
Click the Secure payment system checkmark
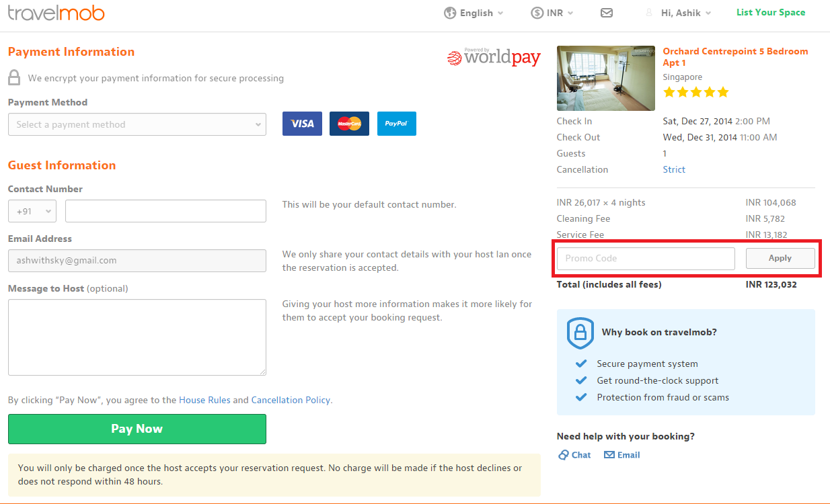click(581, 364)
